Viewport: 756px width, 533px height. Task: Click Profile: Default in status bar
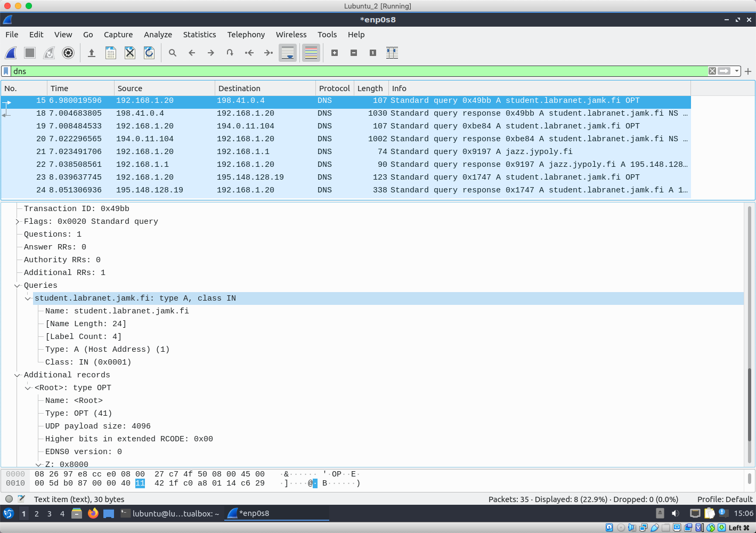click(725, 499)
